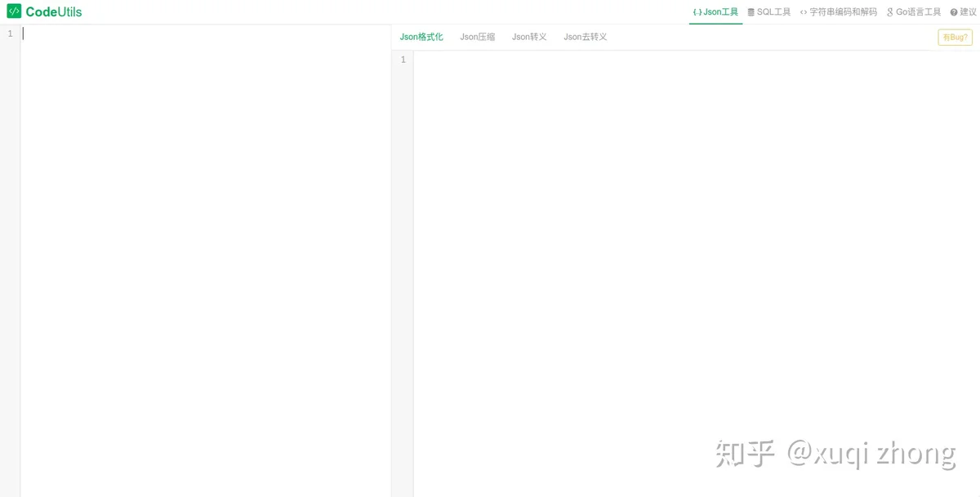
Task: Click the CodeUtils green logo icon
Action: pyautogui.click(x=14, y=11)
